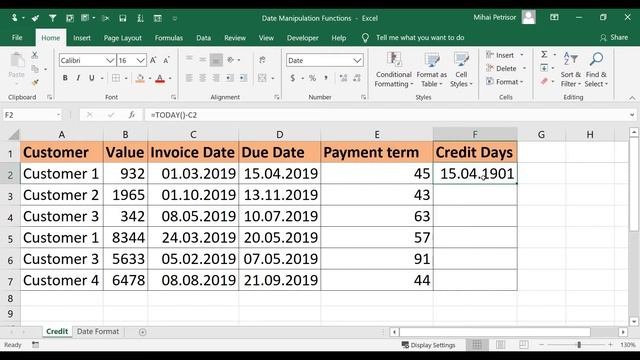This screenshot has height=360, width=640.
Task: Click Increase Decimal
Action: coord(343,78)
